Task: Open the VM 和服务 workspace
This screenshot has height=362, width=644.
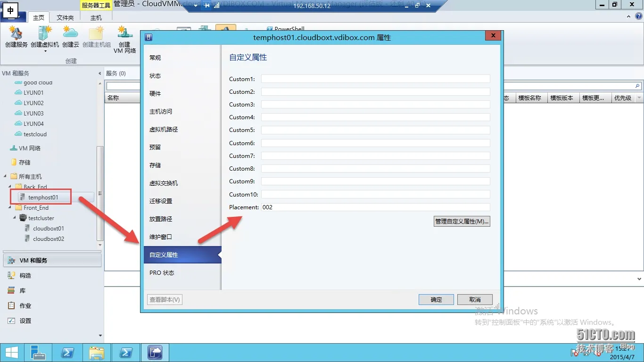Action: point(52,260)
